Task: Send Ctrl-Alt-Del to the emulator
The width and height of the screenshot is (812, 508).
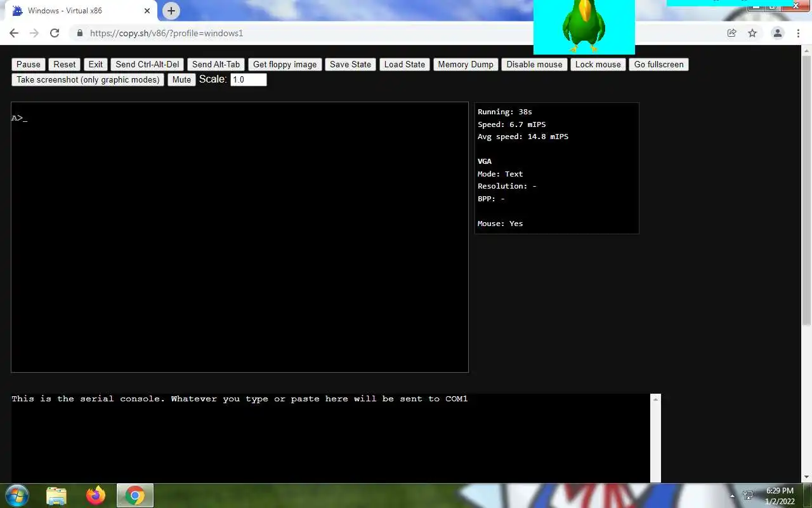Action: pos(147,64)
